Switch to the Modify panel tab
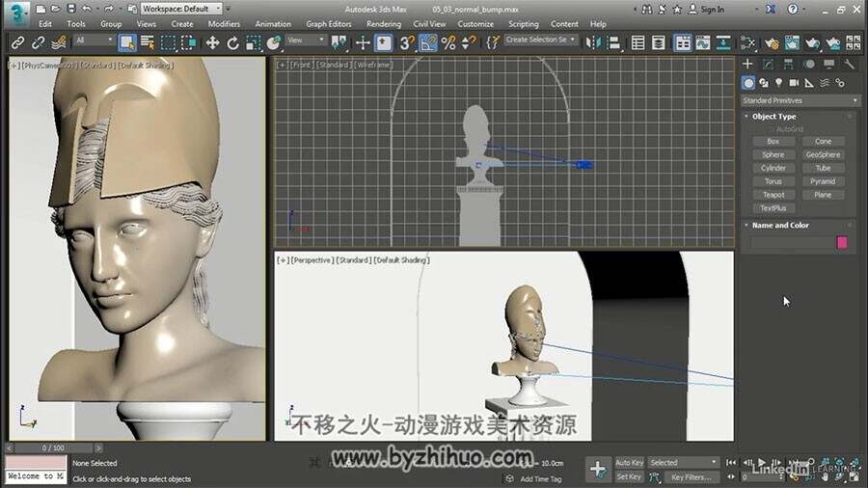The height and width of the screenshot is (488, 868). pyautogui.click(x=768, y=65)
